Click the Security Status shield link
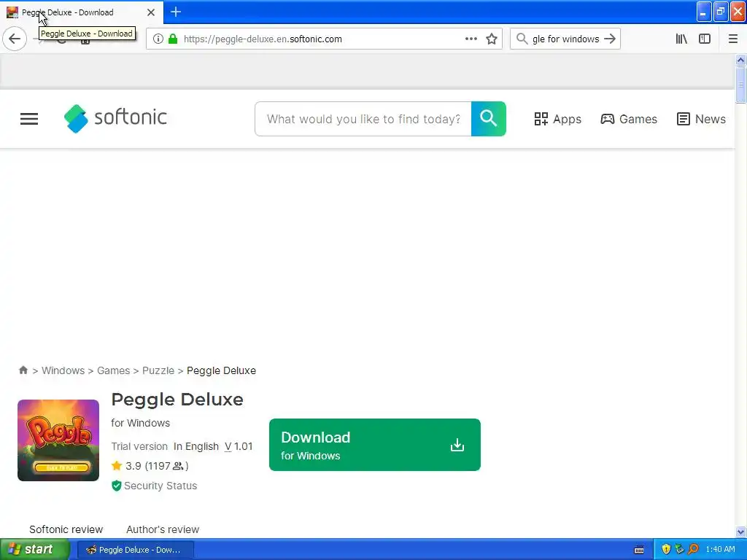 [x=154, y=486]
